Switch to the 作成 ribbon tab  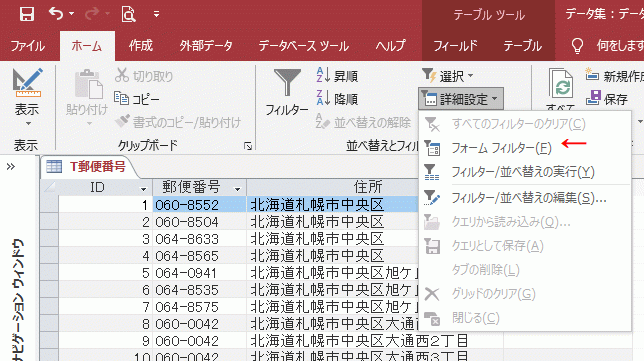140,46
